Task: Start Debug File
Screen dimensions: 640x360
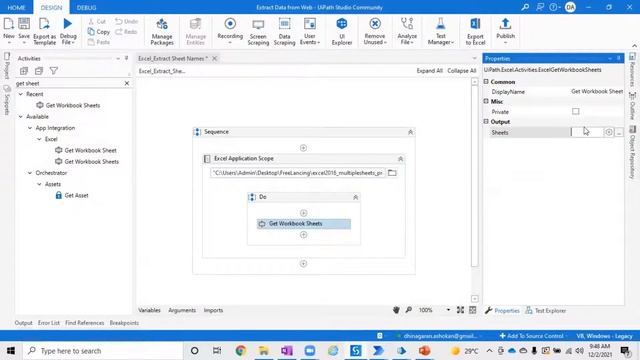Action: pos(68,31)
